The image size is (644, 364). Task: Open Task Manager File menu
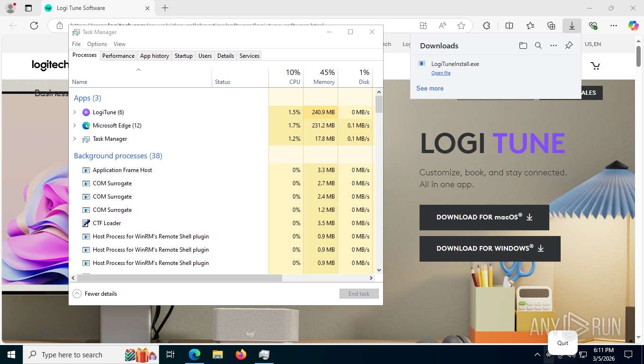tap(76, 44)
